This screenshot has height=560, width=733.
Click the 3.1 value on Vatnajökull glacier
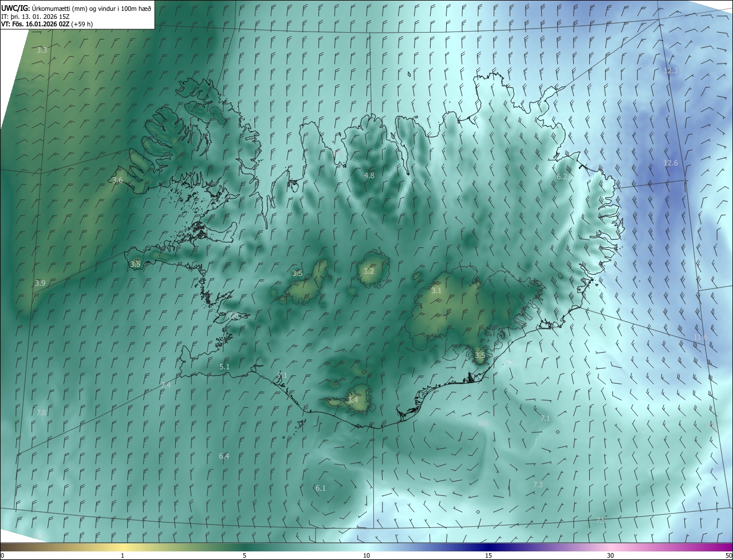tap(436, 291)
